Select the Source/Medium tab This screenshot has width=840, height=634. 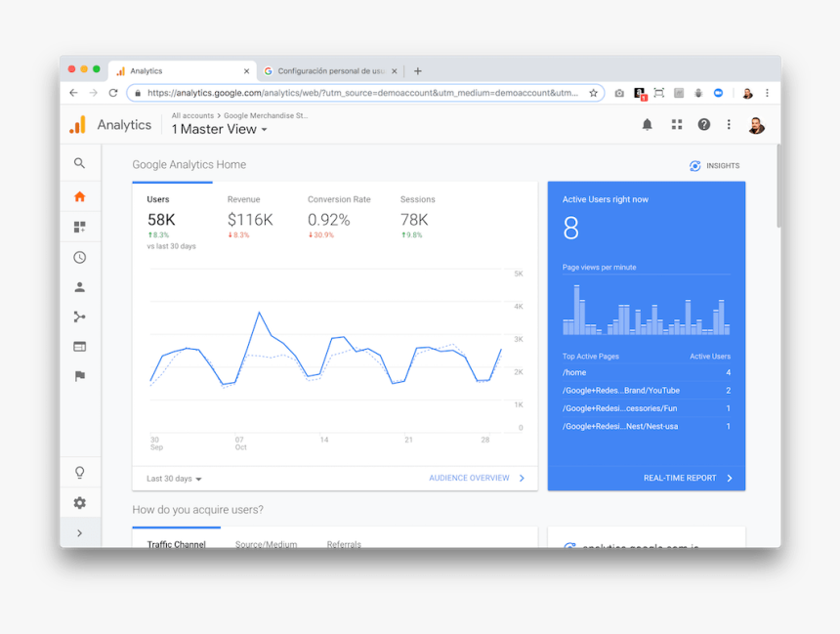[266, 542]
